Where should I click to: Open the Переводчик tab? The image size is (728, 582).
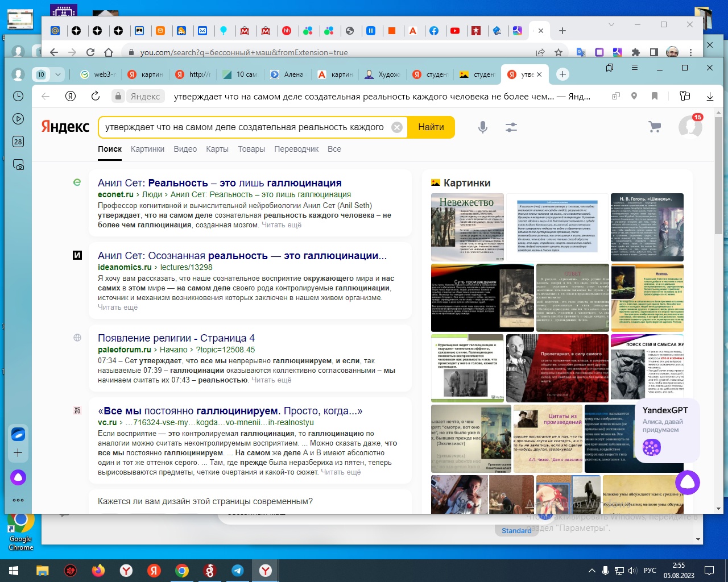(296, 149)
